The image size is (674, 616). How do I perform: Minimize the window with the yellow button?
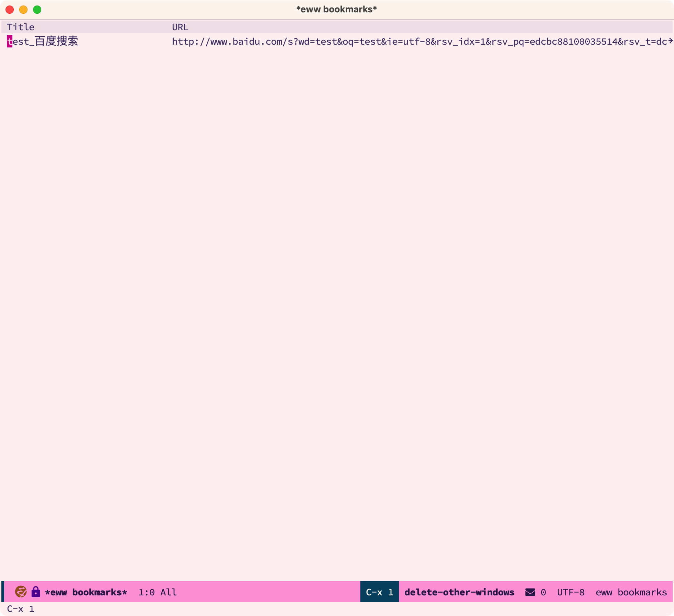point(23,10)
